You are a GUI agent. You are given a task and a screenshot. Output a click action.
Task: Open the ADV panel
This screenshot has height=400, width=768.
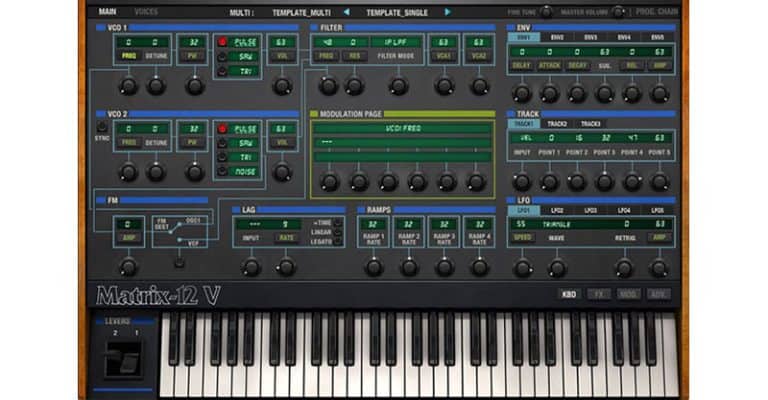658,294
